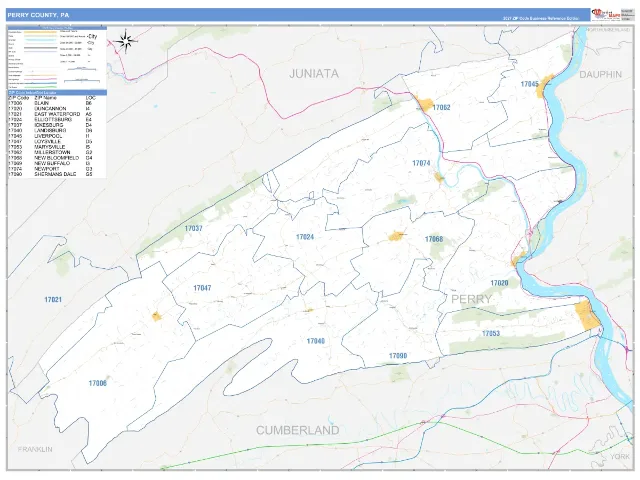Click ZIP label 17020 on the map
Viewport: 640px width, 480px height.
[499, 283]
